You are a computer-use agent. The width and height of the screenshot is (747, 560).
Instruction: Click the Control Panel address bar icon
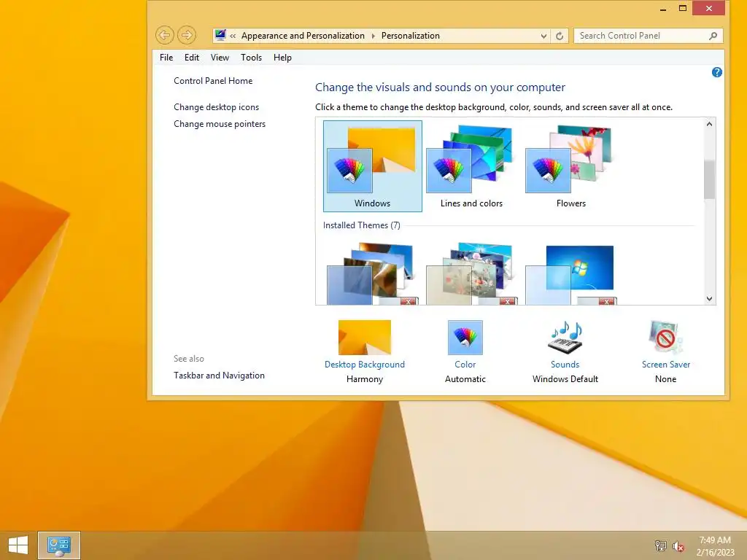220,35
